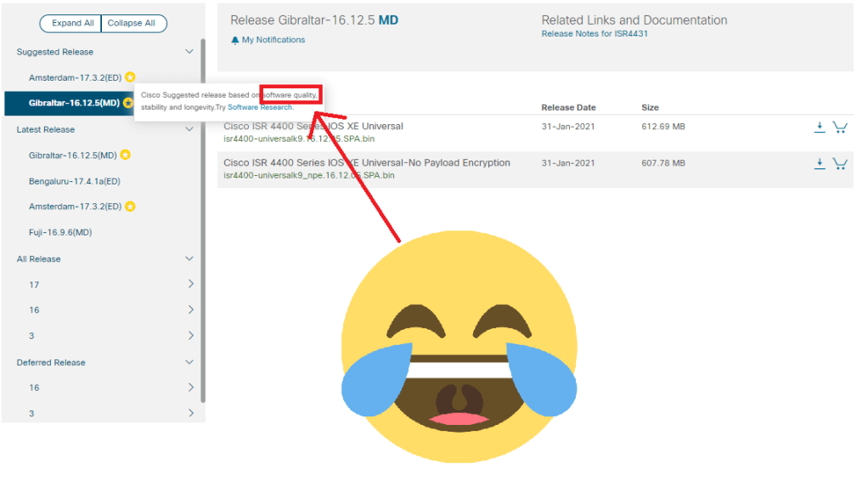
Task: Expand release 16 under Deferred Release
Action: coord(190,388)
